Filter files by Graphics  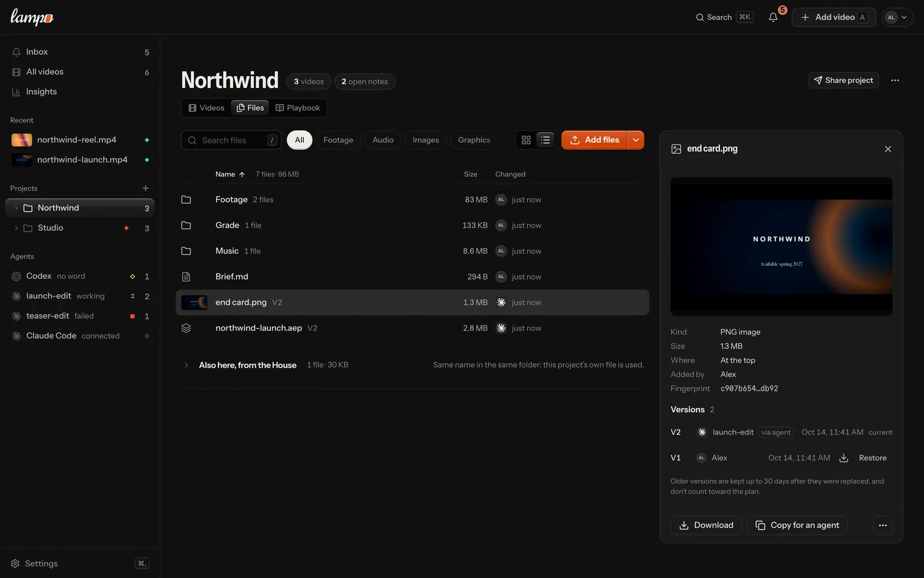tap(474, 140)
